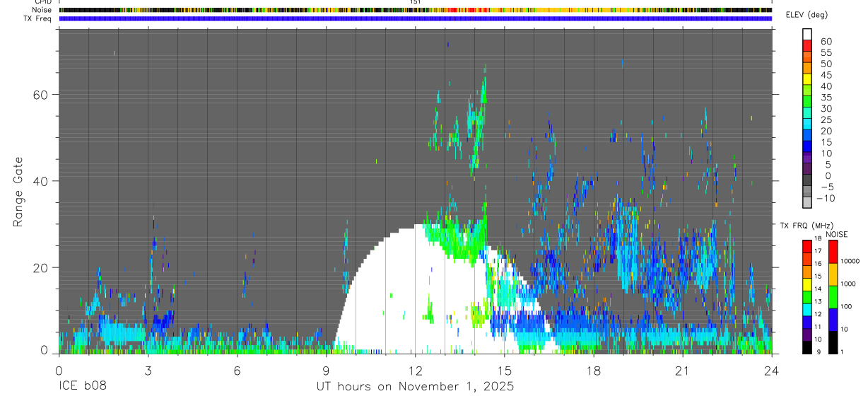Click ELEV colorbar label '55'

click(x=826, y=53)
